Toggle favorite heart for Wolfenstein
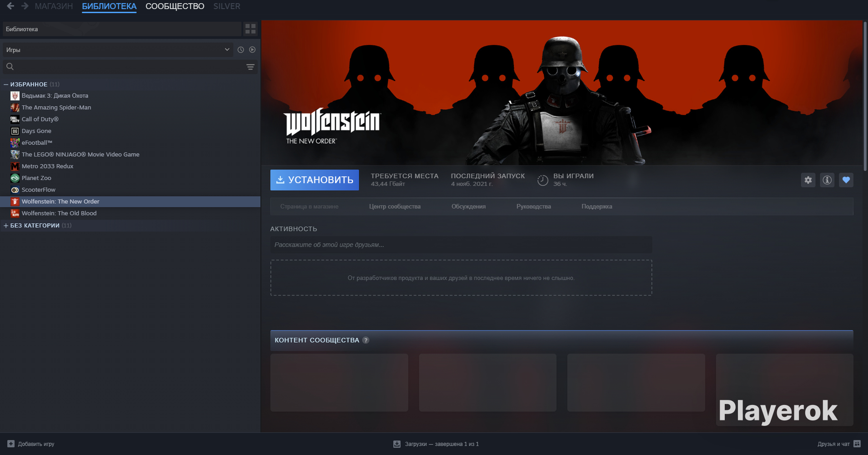This screenshot has height=455, width=868. (846, 180)
